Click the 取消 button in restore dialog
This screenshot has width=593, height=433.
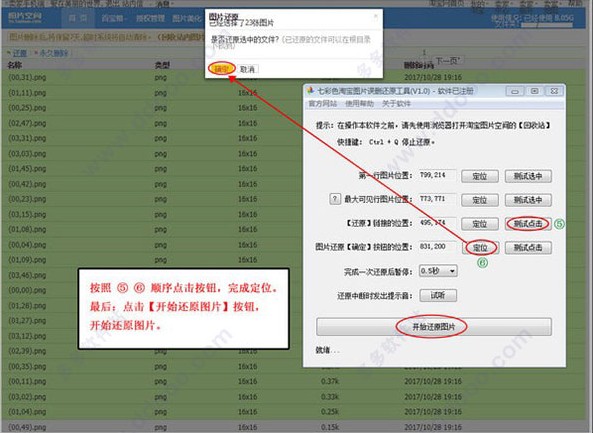click(247, 69)
